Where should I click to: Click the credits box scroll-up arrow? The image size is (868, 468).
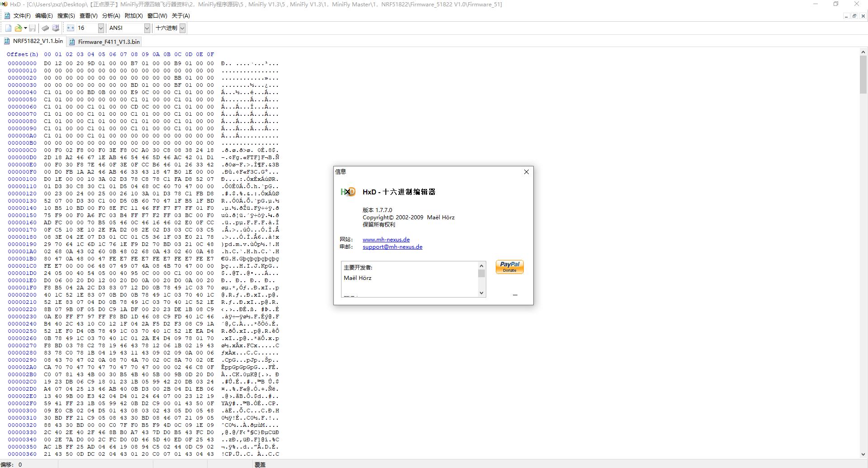point(481,265)
